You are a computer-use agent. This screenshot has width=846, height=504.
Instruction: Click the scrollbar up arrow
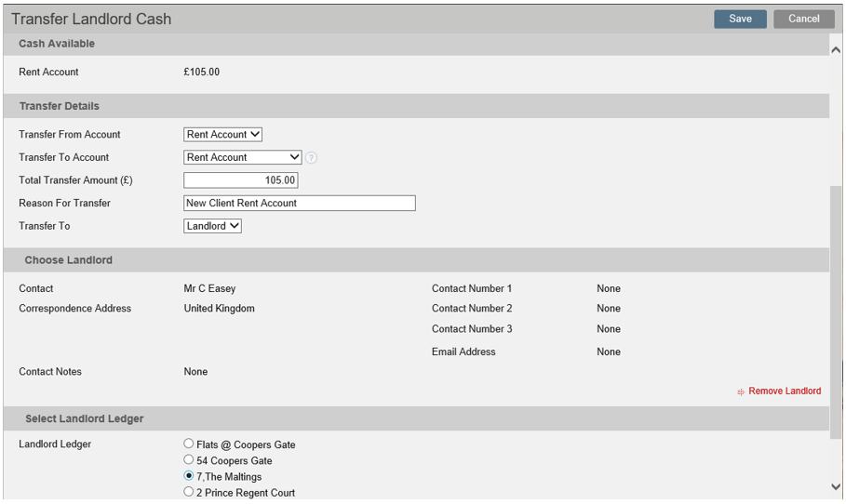tap(836, 49)
